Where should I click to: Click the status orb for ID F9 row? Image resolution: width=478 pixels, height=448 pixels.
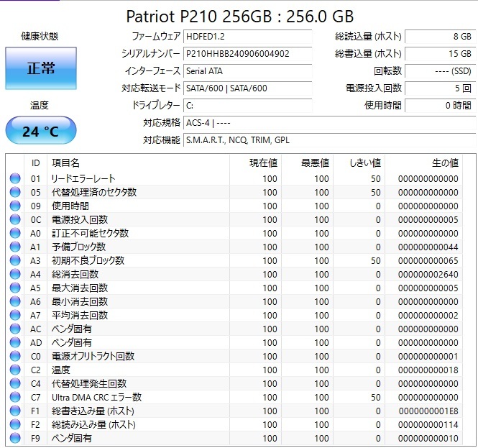click(x=15, y=438)
